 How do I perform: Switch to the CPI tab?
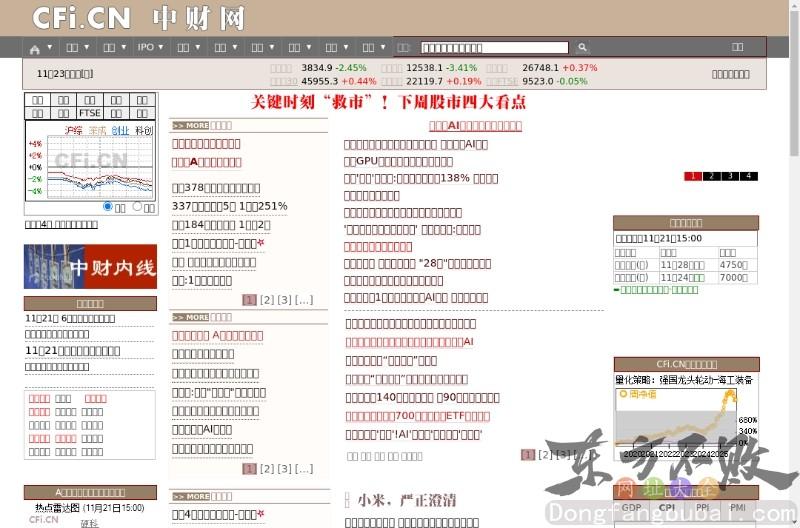[667, 508]
